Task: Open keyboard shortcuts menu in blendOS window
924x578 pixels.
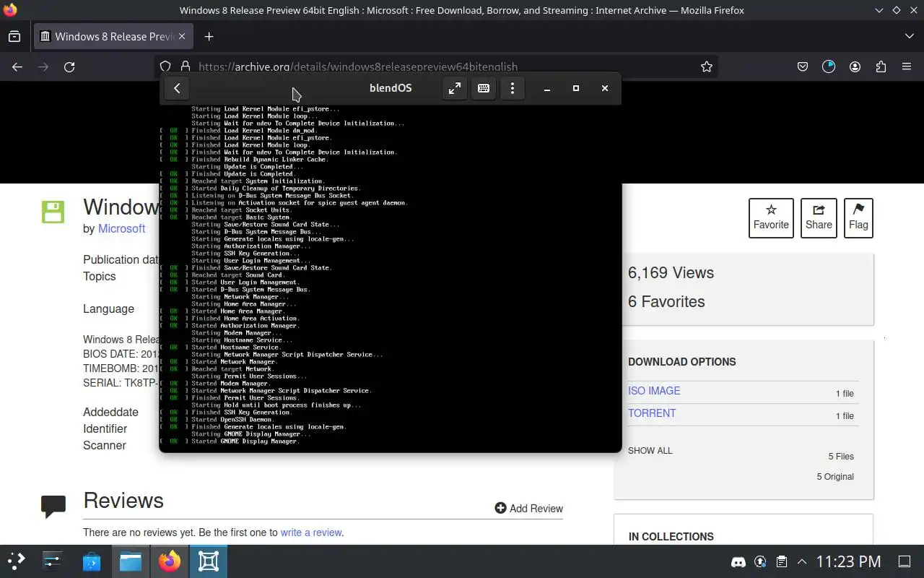Action: click(x=484, y=88)
